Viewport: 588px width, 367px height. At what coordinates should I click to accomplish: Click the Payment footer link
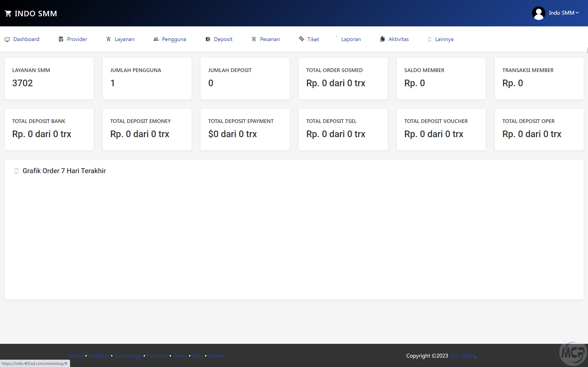click(157, 356)
